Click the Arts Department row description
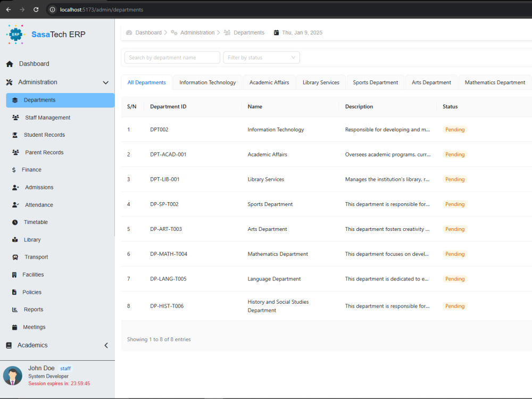The image size is (532, 399). click(387, 229)
